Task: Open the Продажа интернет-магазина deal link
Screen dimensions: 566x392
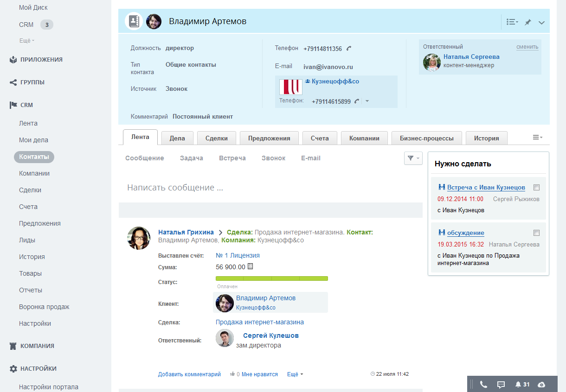Action: pos(259,322)
